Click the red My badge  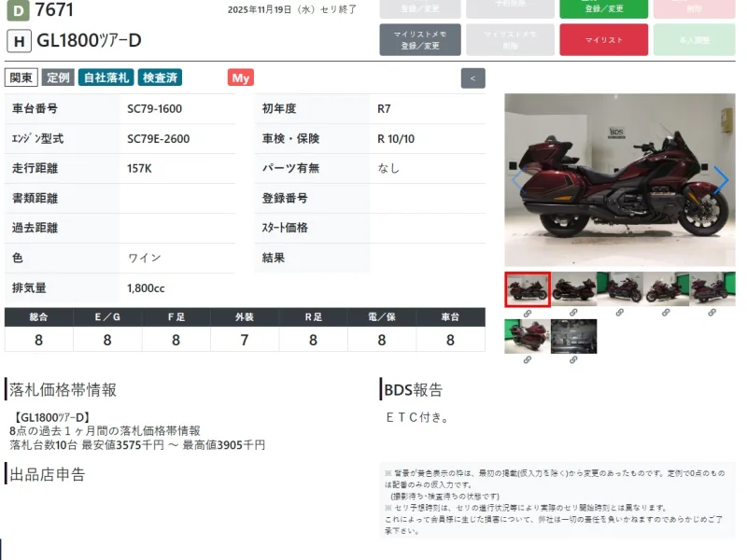coord(241,77)
